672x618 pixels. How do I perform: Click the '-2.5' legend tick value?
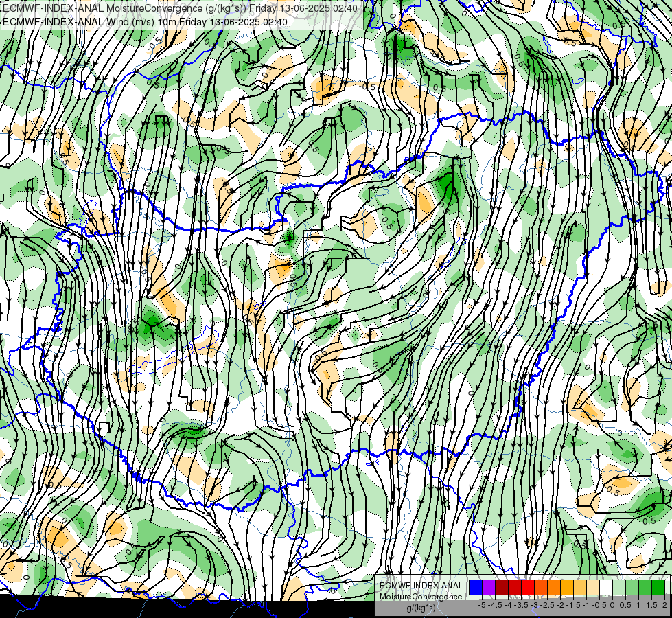click(547, 605)
